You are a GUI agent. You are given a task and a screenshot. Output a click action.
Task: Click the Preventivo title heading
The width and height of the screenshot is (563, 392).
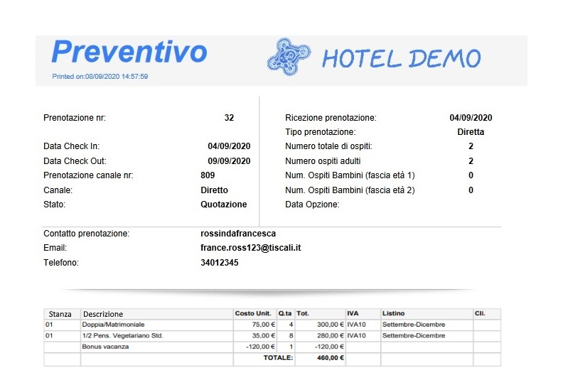click(x=129, y=52)
